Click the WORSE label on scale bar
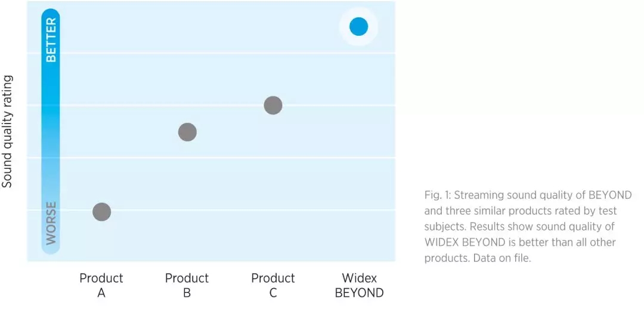The height and width of the screenshot is (324, 644). pyautogui.click(x=51, y=223)
